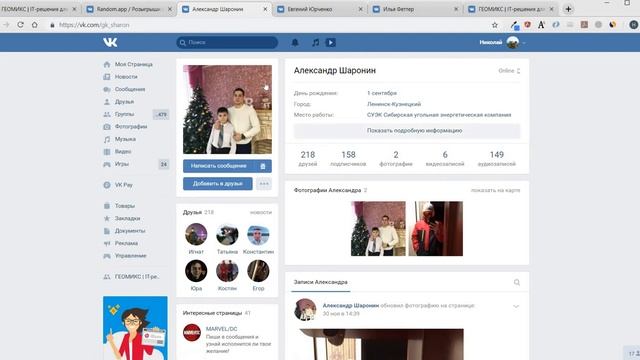
Task: Click into the Поиск search field
Action: click(x=227, y=42)
